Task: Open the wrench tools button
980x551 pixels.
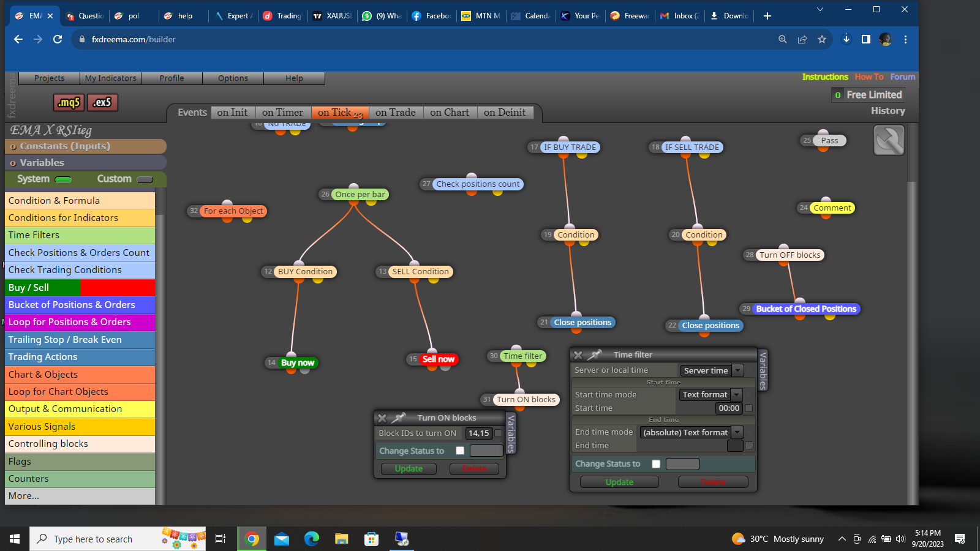Action: (x=889, y=140)
